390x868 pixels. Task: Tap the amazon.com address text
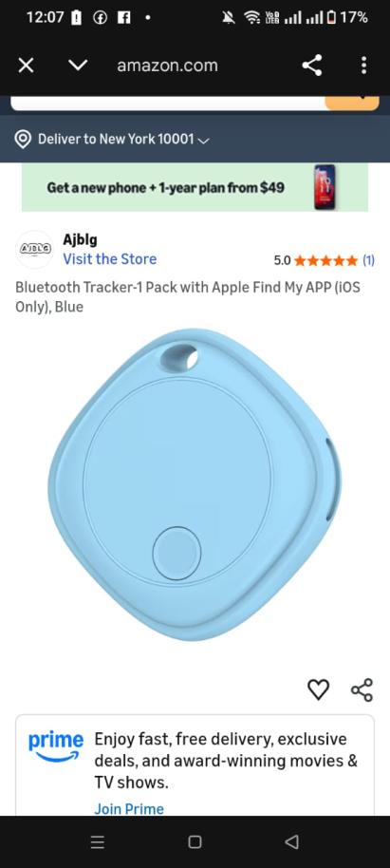167,66
